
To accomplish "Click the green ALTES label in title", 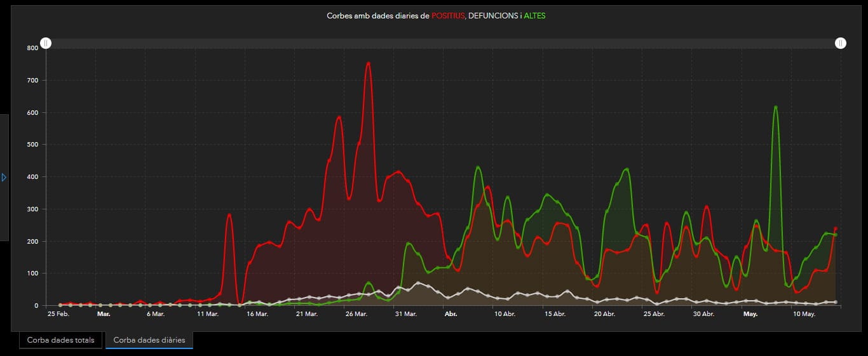I will point(534,15).
